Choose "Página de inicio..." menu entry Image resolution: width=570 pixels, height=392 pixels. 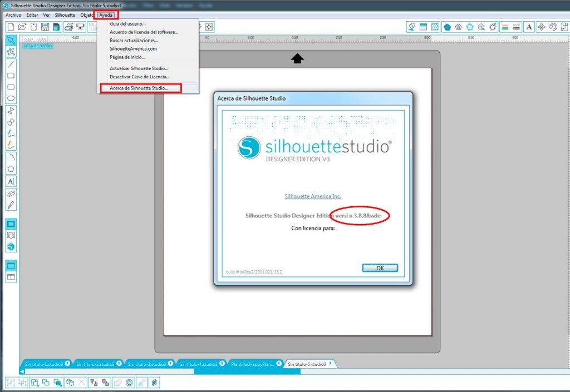pyautogui.click(x=127, y=57)
